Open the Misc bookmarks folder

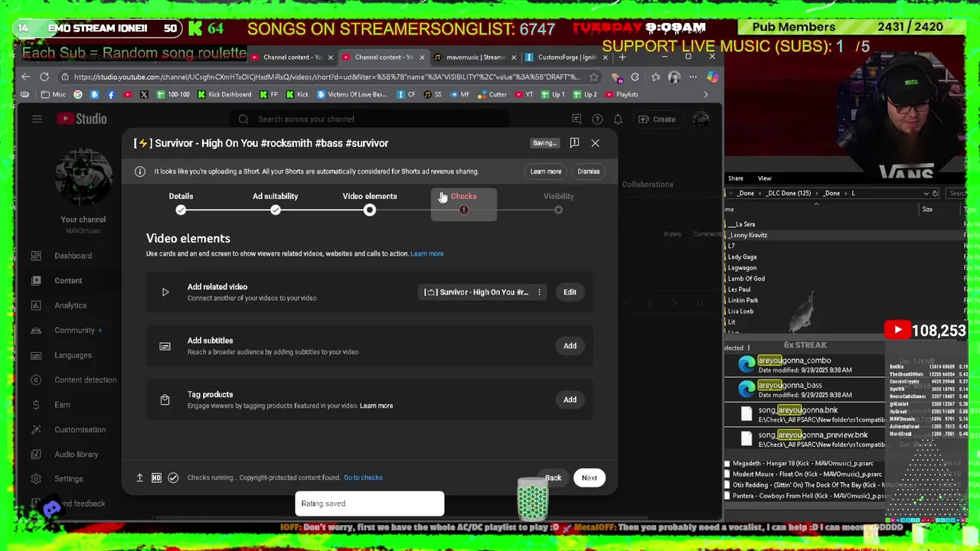(53, 94)
